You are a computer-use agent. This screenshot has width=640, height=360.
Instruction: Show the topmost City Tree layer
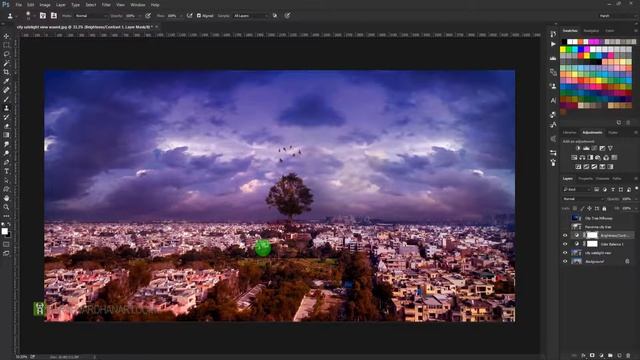[x=565, y=218]
